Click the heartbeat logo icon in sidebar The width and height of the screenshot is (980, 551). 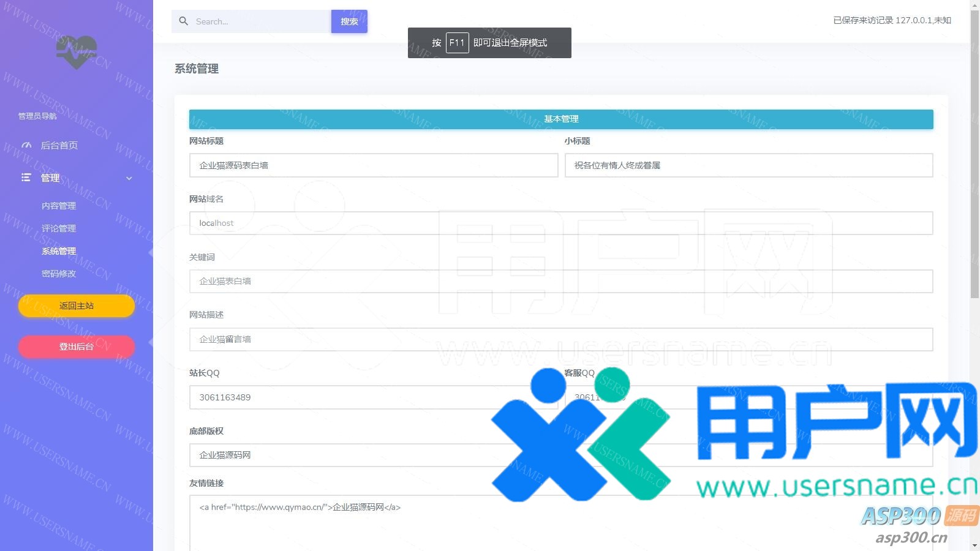[x=77, y=51]
